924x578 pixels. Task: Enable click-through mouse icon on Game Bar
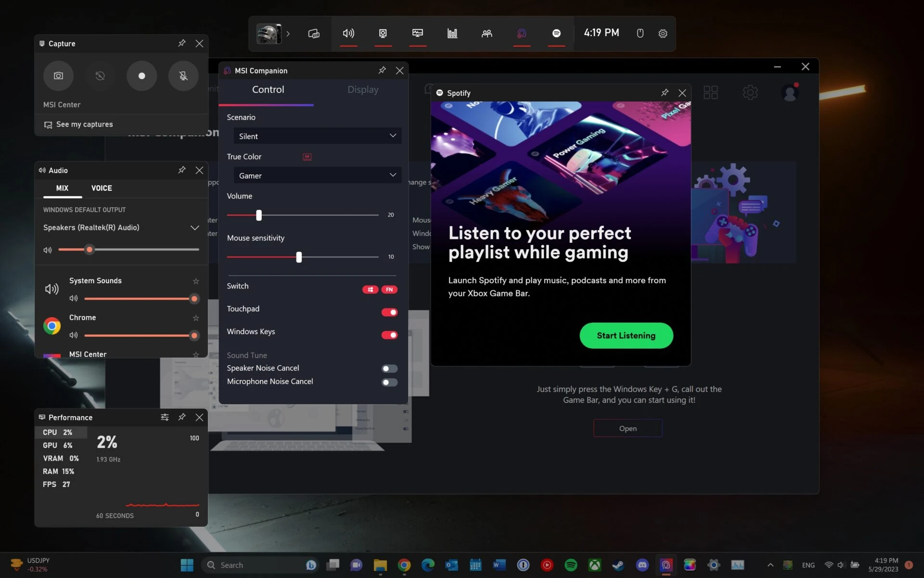[640, 33]
